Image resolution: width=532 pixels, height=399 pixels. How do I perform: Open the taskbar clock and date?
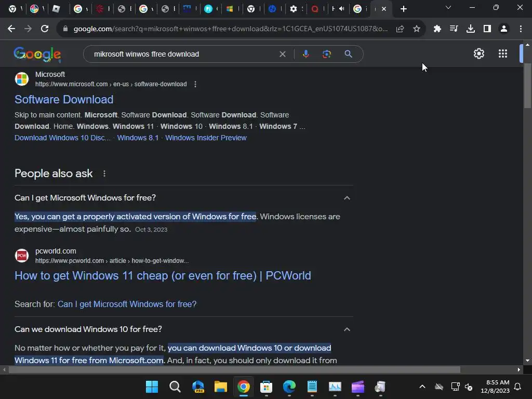click(x=495, y=387)
